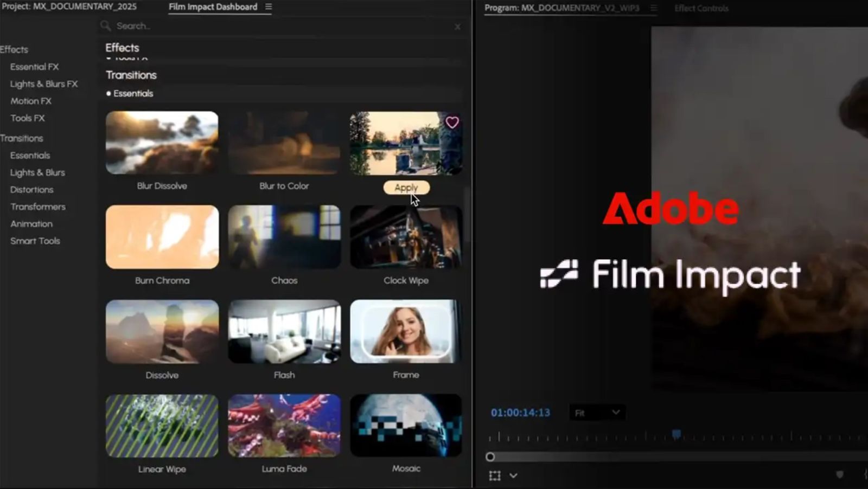
Task: Select Luma Fade thumbnail
Action: pos(284,426)
